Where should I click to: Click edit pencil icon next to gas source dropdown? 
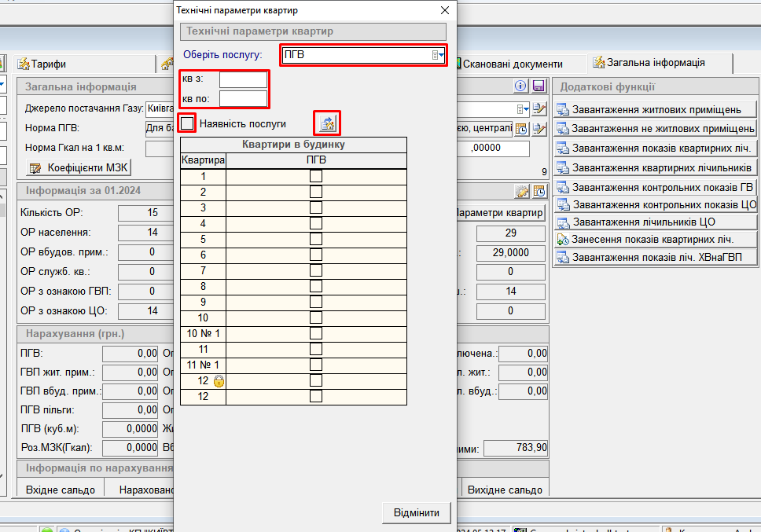(x=539, y=108)
